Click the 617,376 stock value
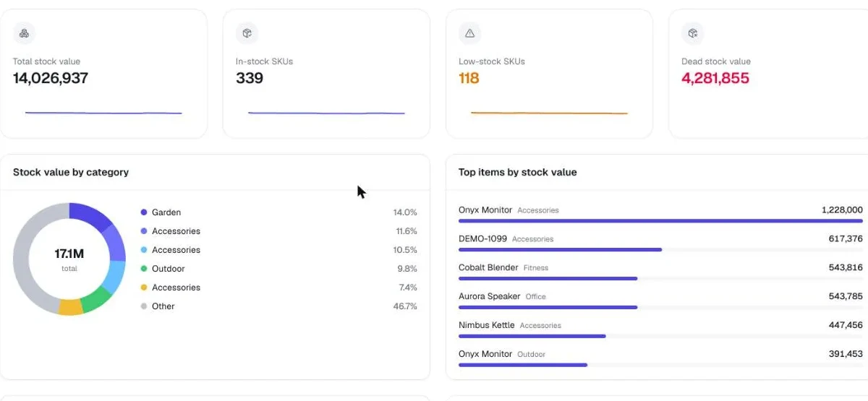Screen dimensions: 868x401 click(846, 238)
